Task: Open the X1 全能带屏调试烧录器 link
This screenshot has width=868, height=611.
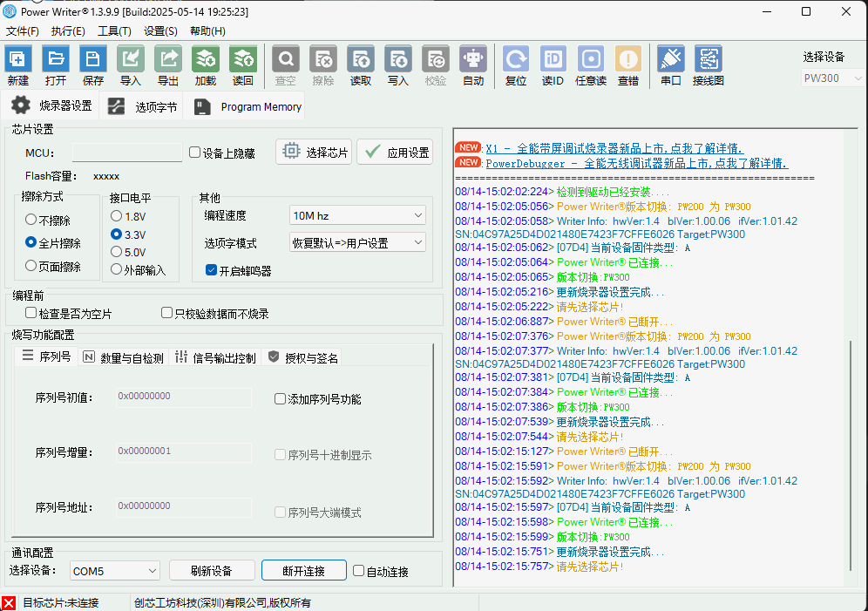Action: tap(614, 148)
